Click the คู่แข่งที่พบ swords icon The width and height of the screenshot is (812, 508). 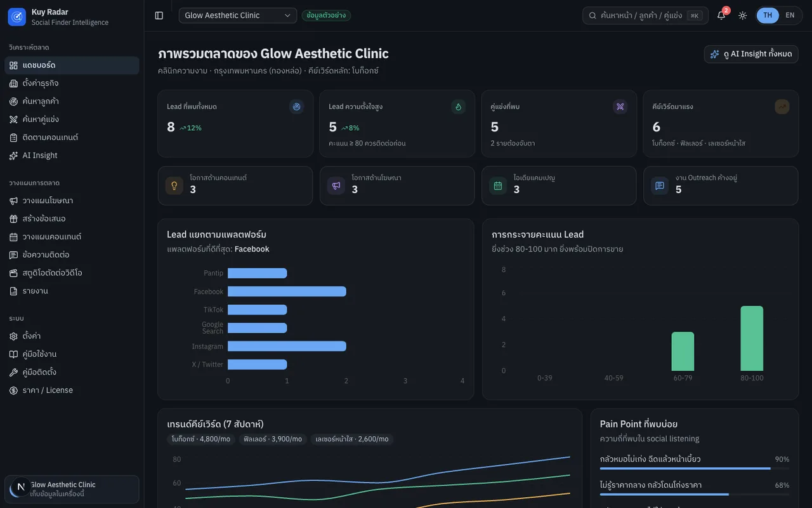point(620,107)
